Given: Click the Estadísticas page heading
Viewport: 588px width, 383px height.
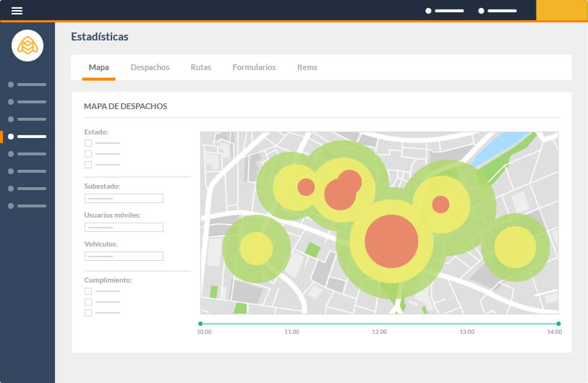Looking at the screenshot, I should click(x=100, y=37).
